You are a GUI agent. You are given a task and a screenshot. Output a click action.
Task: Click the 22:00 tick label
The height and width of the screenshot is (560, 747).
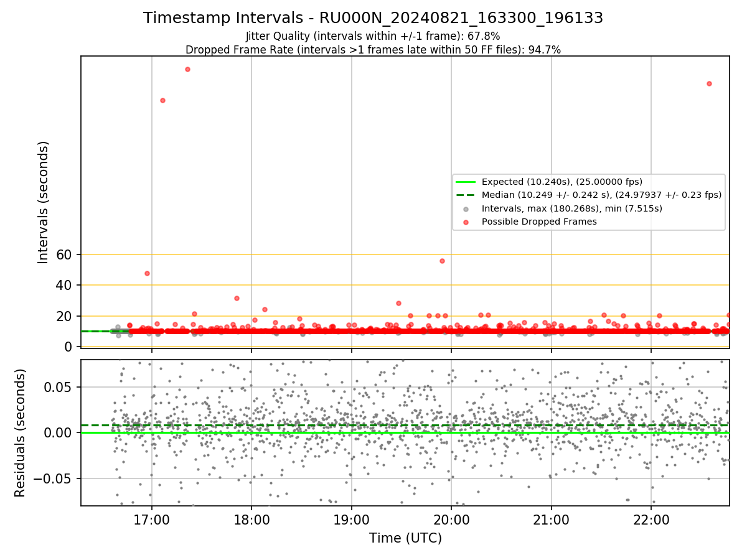[651, 520]
